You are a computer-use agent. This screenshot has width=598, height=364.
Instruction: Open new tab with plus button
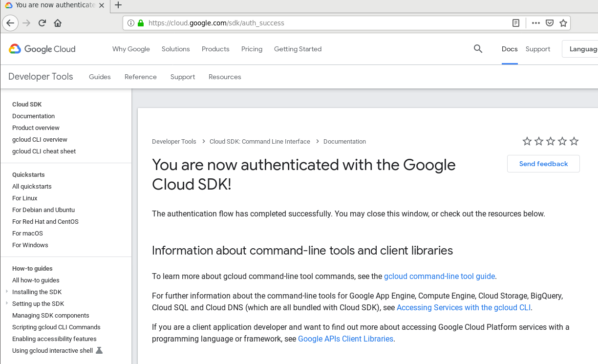[118, 5]
